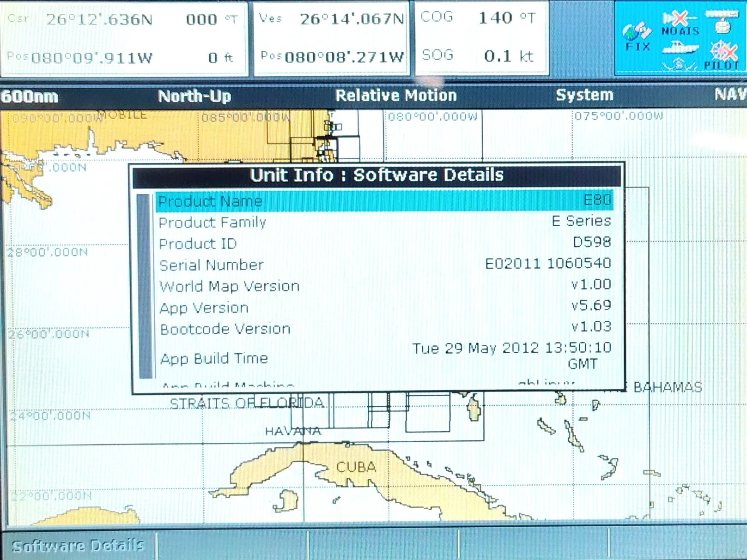The height and width of the screenshot is (560, 747).
Task: Click the STRAITS OF FLORIDA chart label
Action: (247, 403)
